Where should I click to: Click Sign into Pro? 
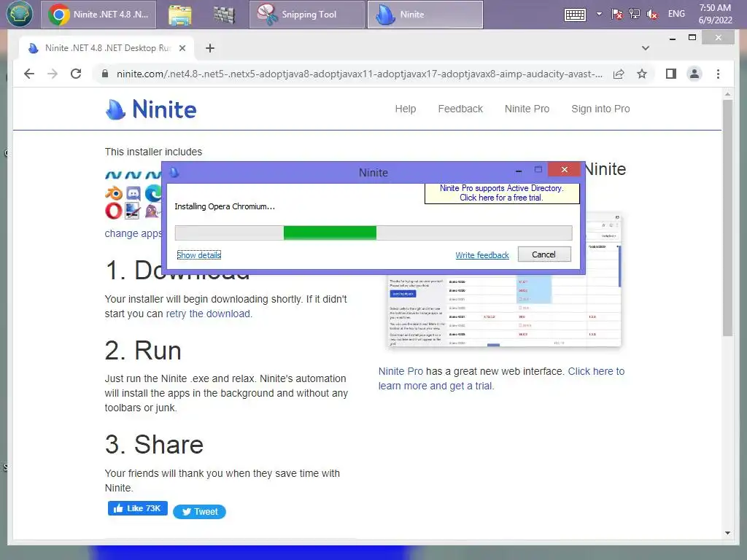point(600,109)
